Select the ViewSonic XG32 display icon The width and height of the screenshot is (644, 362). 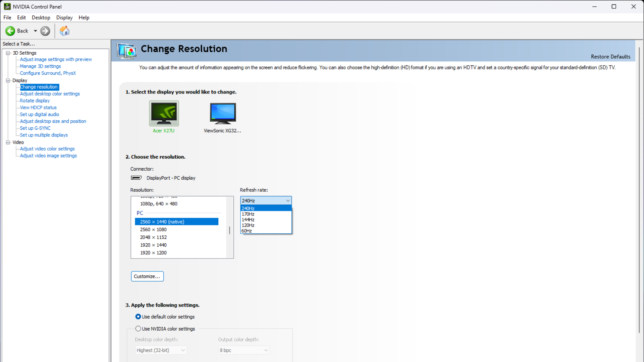223,113
